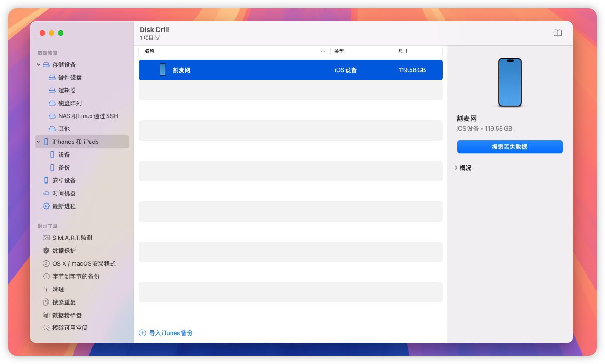605x364 pixels.
Task: Open 数据保护 shield tool
Action: pos(64,250)
